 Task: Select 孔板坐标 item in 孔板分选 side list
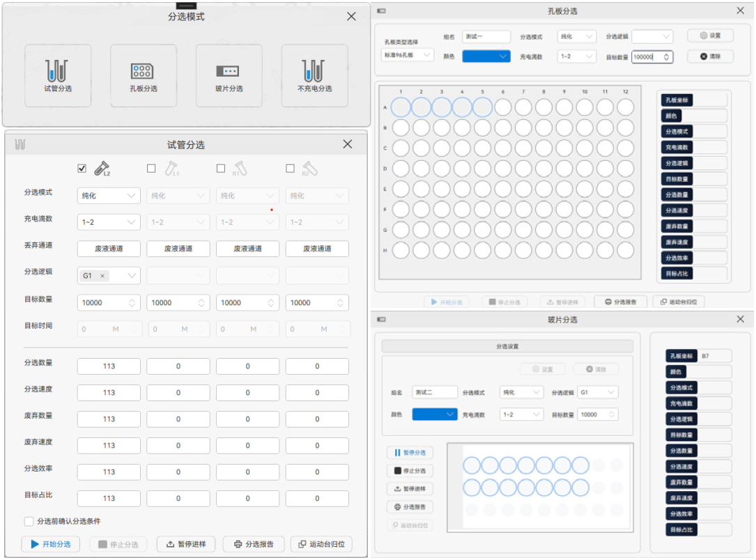[x=677, y=100]
